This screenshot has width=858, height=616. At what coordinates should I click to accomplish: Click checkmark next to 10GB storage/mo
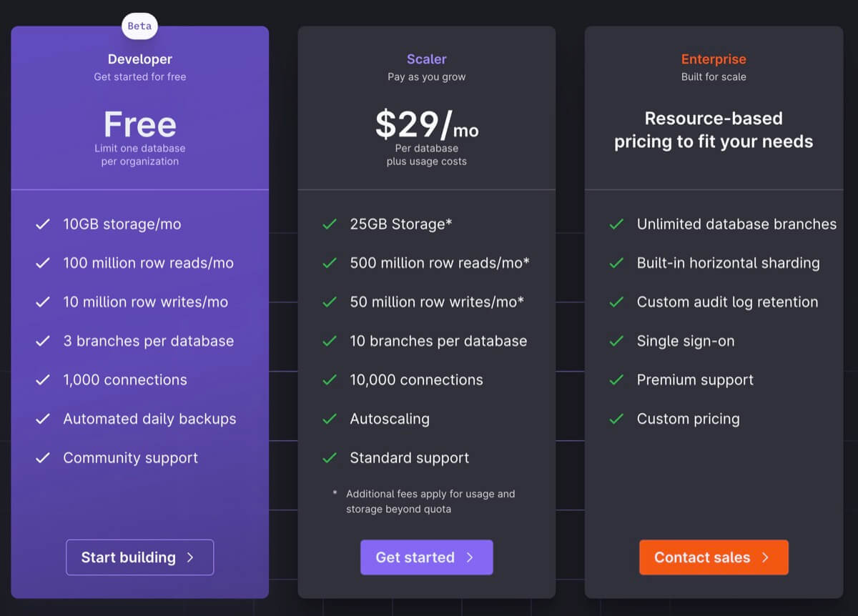(x=43, y=224)
